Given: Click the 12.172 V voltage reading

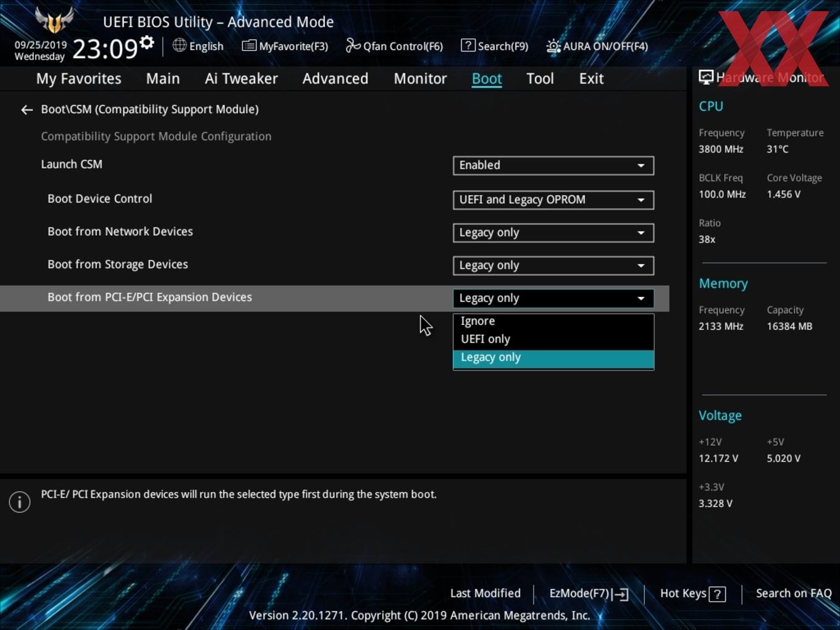Looking at the screenshot, I should coord(718,459).
